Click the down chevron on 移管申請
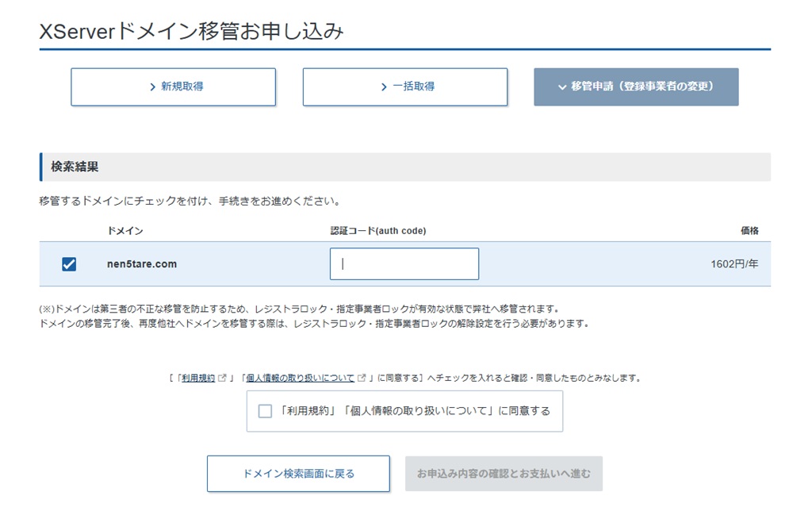Screen dimensions: 812x519 coord(562,87)
